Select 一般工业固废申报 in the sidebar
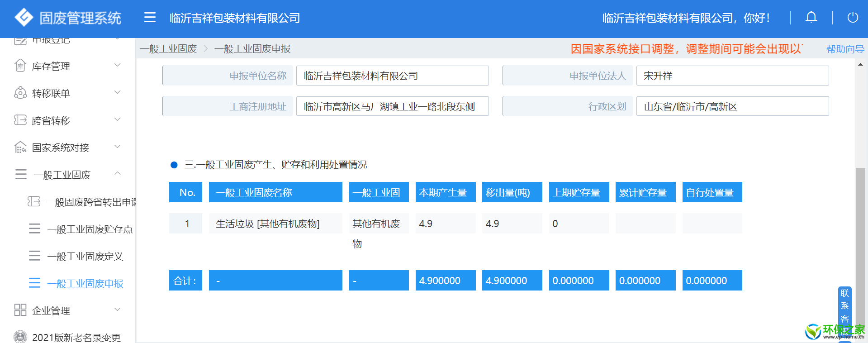The image size is (868, 343). (85, 284)
